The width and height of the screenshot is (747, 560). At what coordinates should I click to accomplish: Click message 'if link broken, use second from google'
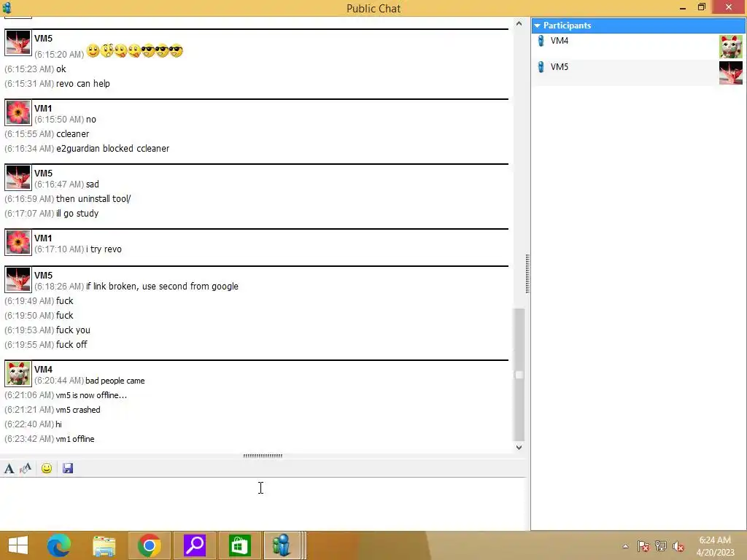[x=162, y=287]
